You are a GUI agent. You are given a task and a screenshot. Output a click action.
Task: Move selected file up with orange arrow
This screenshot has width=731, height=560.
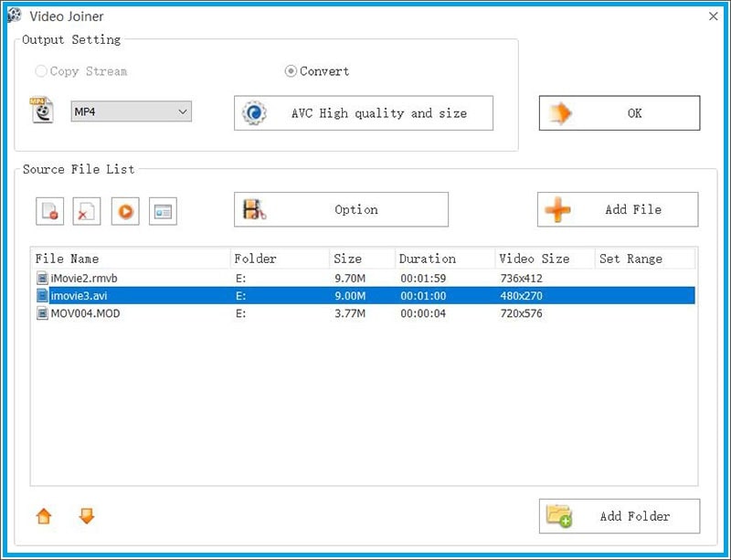click(x=44, y=516)
